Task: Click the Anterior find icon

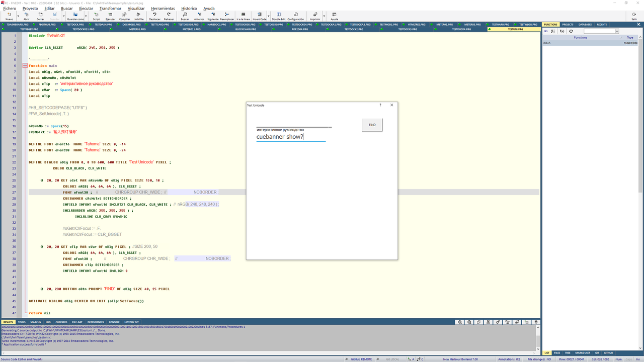Action: (199, 16)
